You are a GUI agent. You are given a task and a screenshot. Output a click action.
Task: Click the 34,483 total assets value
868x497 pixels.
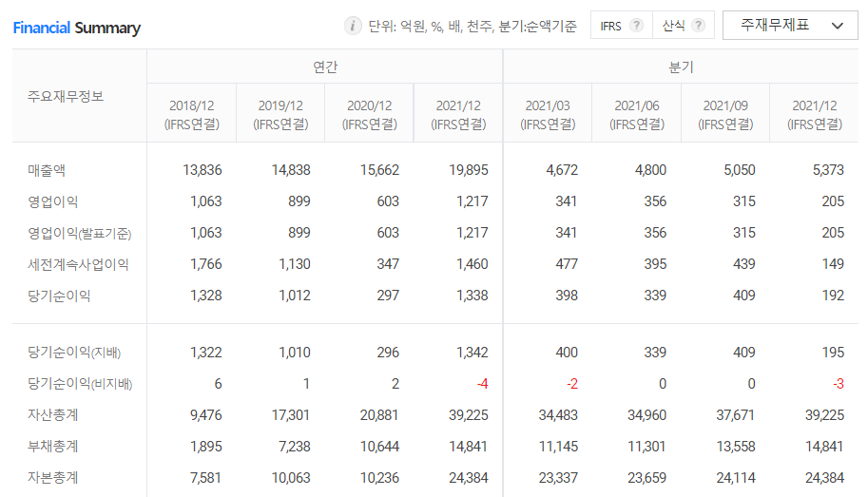coord(558,415)
